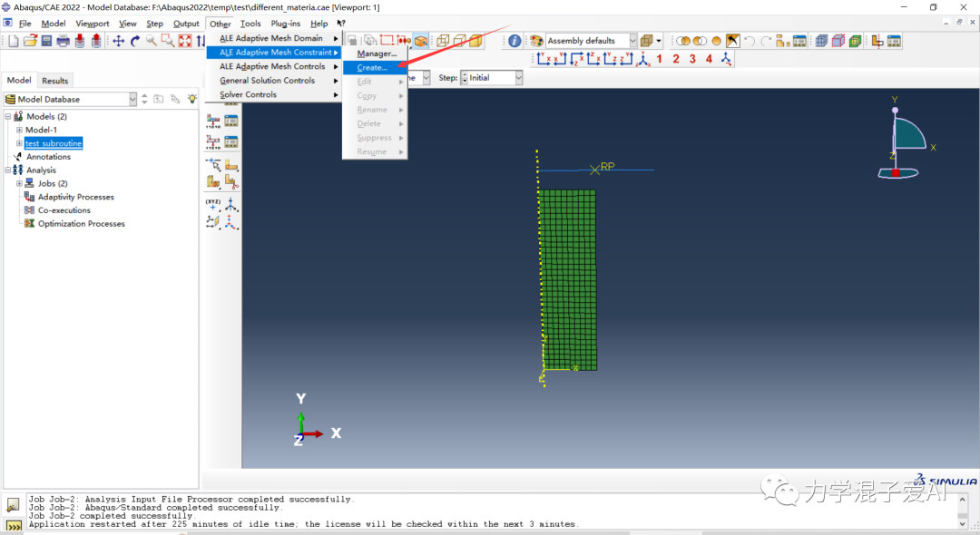Screen dimensions: 980x535
Task: Click the Print icon in toolbar
Action: [x=64, y=41]
